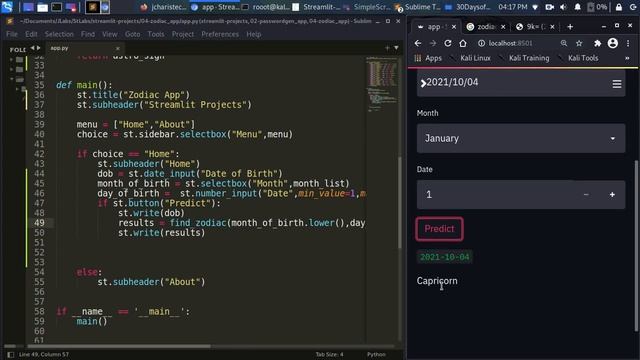Close the zodiac browser tab

pos(503,27)
